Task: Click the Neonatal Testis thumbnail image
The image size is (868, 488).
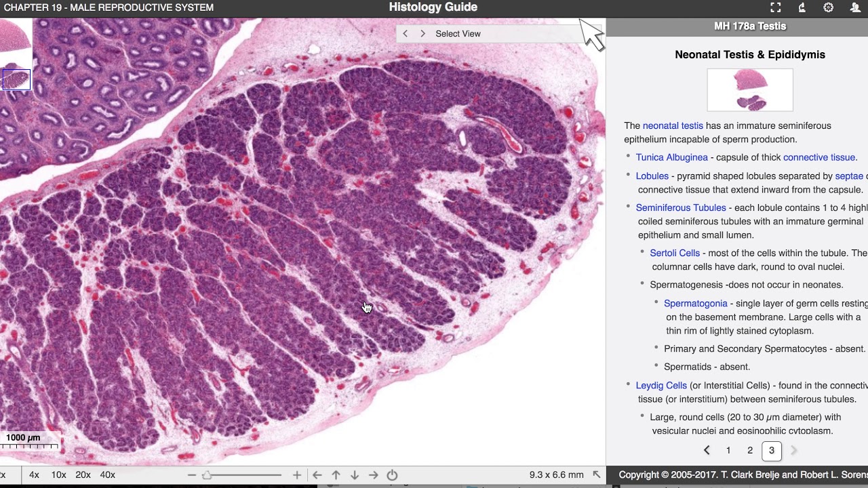Action: [750, 90]
